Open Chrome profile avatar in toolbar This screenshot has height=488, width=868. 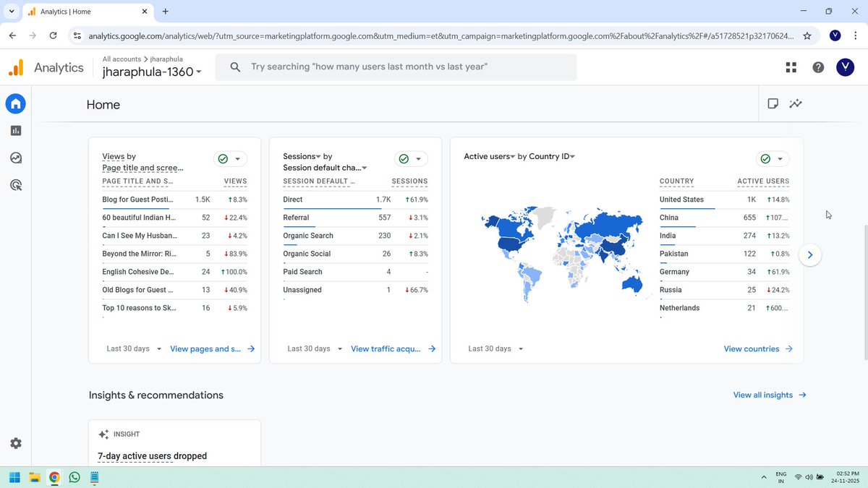click(x=835, y=35)
